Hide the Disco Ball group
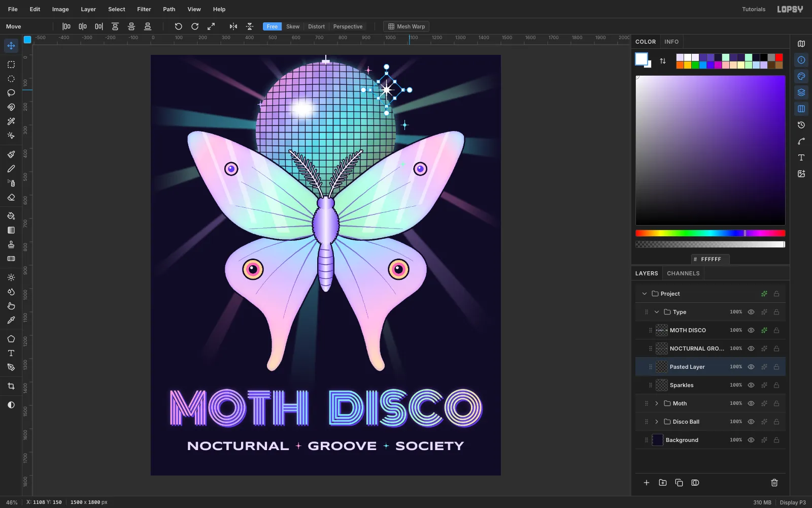812x508 pixels. (x=751, y=422)
